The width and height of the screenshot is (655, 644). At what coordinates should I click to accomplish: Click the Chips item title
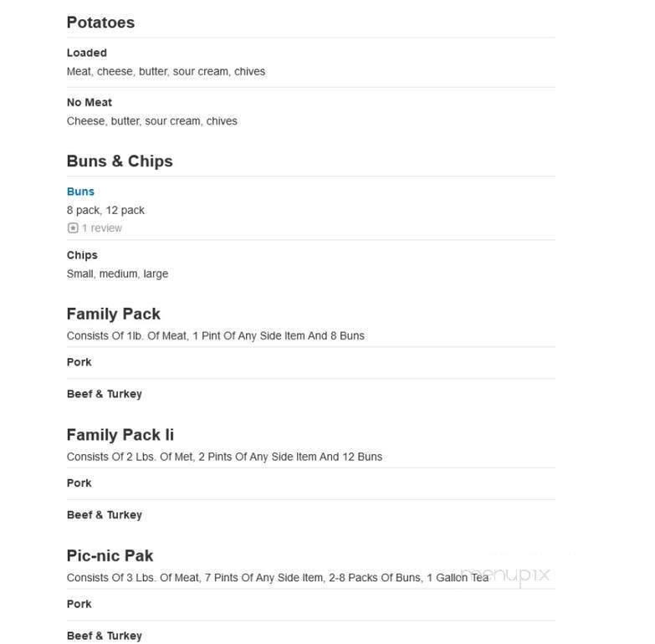pos(82,255)
